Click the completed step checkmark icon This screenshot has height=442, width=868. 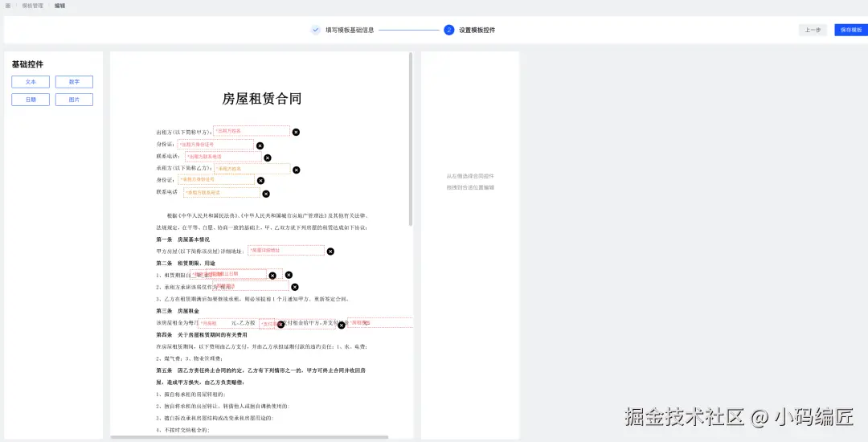click(316, 30)
